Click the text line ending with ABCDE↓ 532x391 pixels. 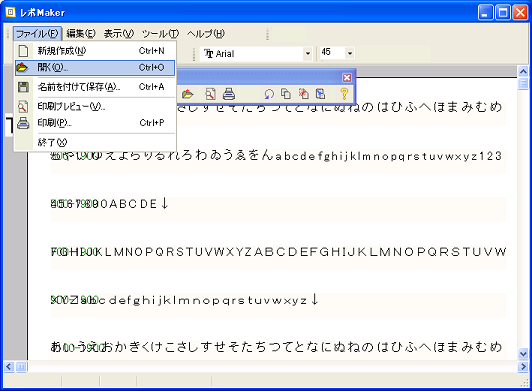pos(109,204)
